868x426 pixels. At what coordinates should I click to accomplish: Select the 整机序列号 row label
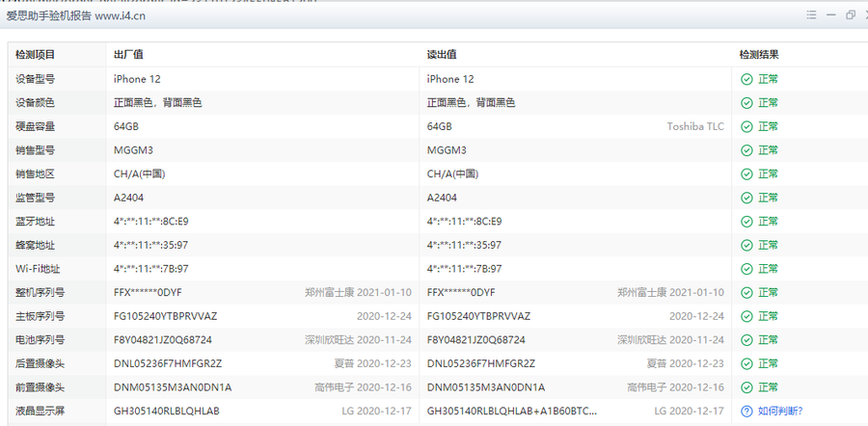point(40,293)
